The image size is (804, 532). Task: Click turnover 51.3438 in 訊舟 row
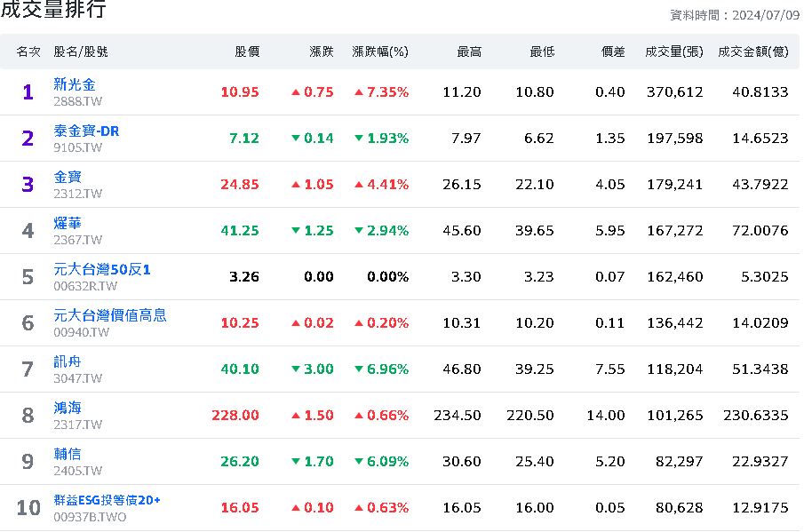pos(760,369)
